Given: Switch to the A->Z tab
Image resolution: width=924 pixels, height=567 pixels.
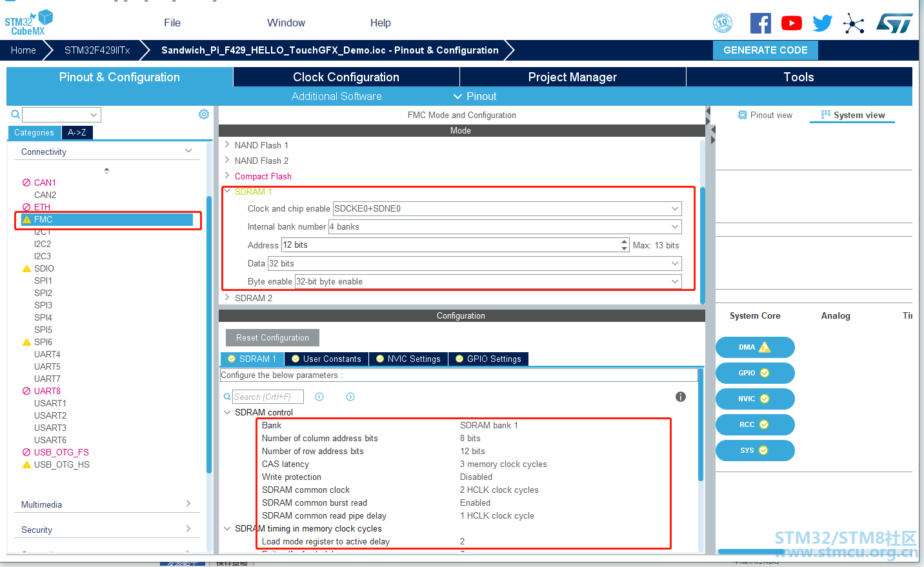Looking at the screenshot, I should [77, 132].
